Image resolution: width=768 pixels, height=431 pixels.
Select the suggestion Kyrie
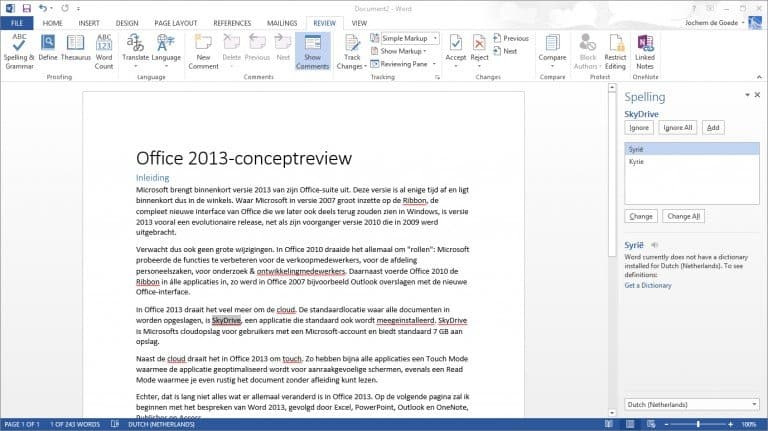[692, 162]
